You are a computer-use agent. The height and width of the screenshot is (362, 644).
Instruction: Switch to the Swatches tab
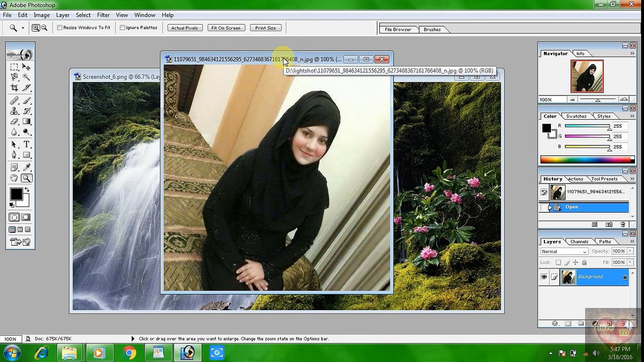click(576, 116)
